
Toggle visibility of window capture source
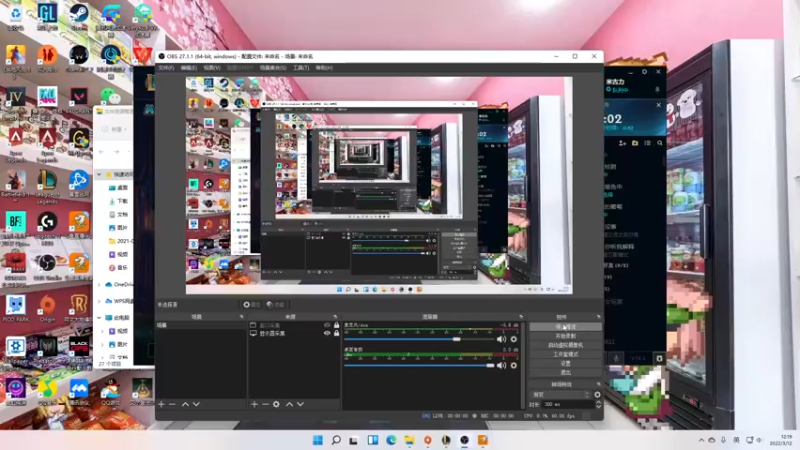click(x=327, y=325)
